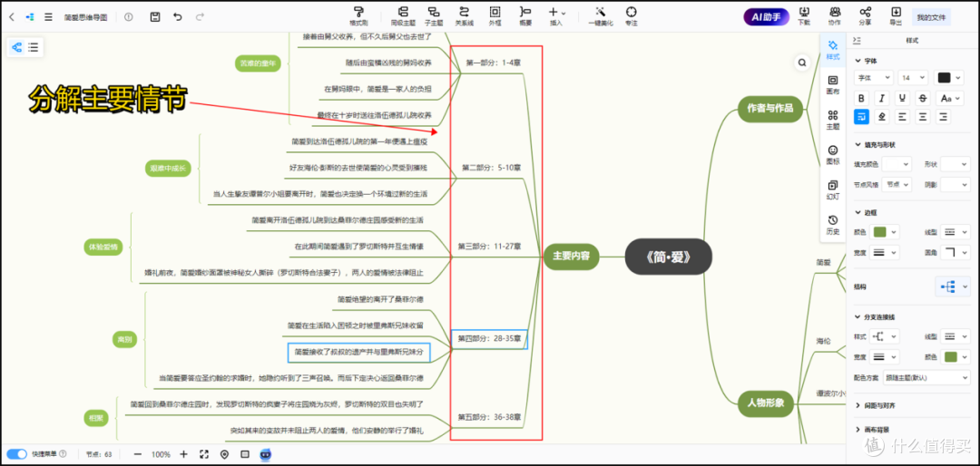Toggle the highlighted text wrap button
The width and height of the screenshot is (980, 466).
click(862, 116)
